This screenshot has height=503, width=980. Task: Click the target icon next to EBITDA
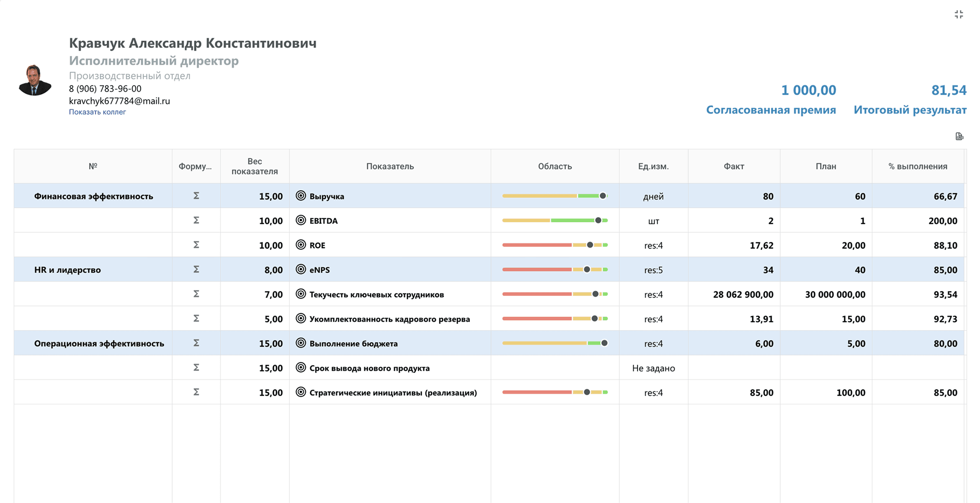click(301, 220)
